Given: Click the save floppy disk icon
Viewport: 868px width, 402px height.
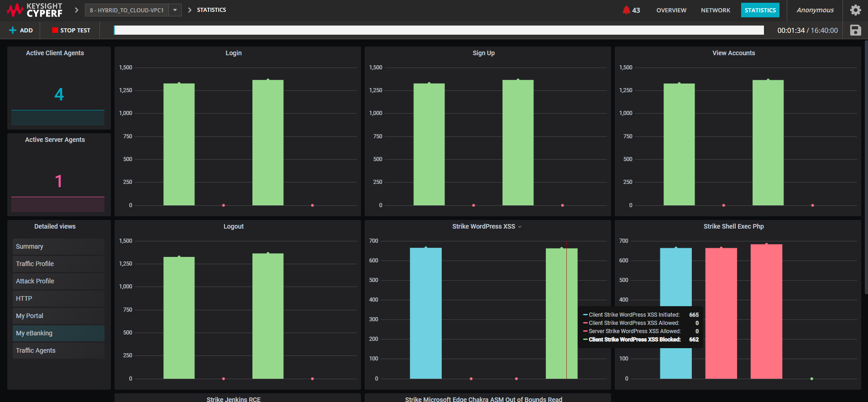Looking at the screenshot, I should coord(855,30).
